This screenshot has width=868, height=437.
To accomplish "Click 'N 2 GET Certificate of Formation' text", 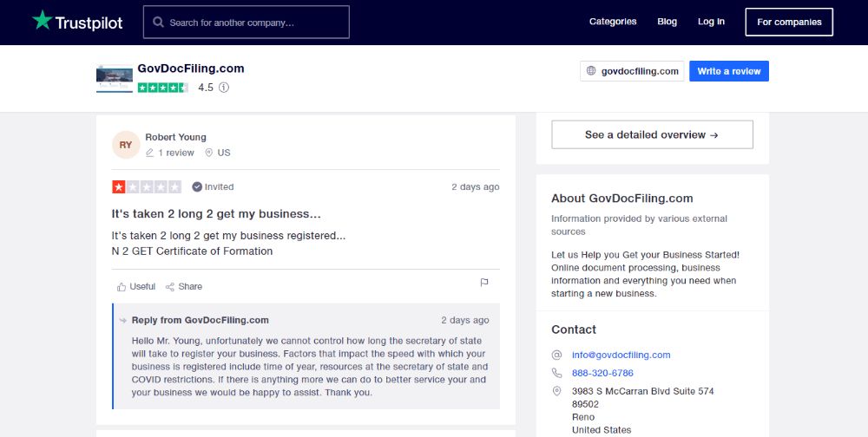I will pyautogui.click(x=192, y=251).
